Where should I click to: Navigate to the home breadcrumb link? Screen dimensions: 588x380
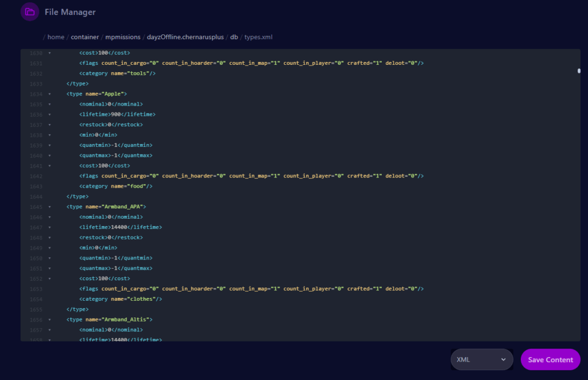pyautogui.click(x=56, y=37)
